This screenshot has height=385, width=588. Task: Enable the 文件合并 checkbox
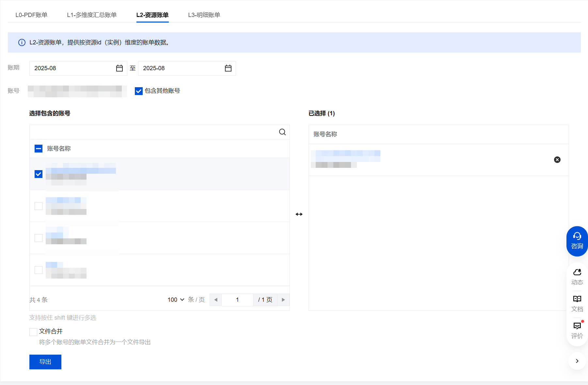pyautogui.click(x=33, y=332)
